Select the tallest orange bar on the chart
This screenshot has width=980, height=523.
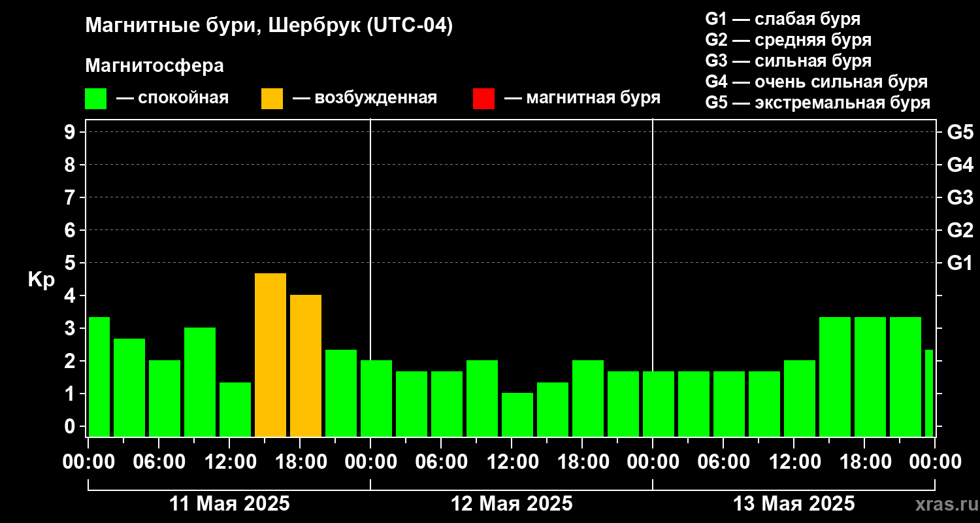[x=270, y=354]
